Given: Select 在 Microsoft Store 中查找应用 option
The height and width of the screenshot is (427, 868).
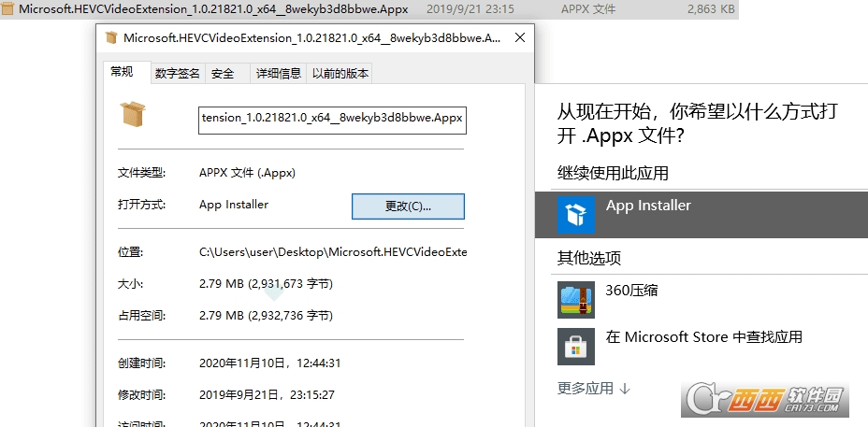Looking at the screenshot, I should pyautogui.click(x=702, y=347).
